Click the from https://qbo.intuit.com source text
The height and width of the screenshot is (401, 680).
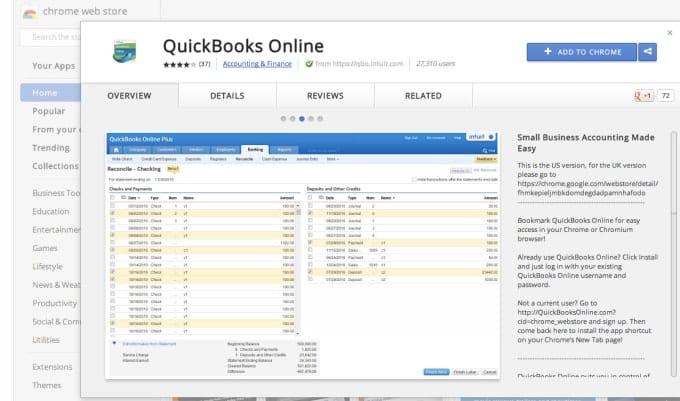359,64
